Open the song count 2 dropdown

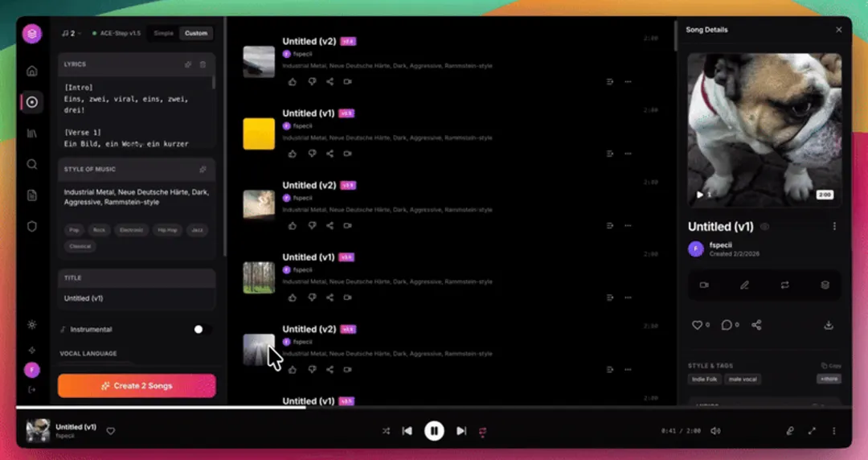pos(72,33)
